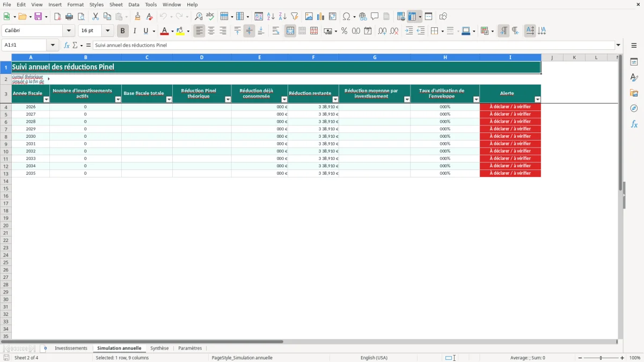Open filter dropdown for Réduction restante
This screenshot has height=362, width=644.
(x=335, y=100)
